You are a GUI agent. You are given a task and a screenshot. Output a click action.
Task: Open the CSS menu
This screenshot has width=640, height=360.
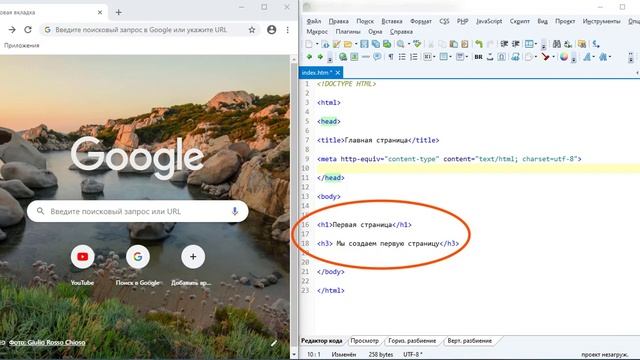point(444,21)
